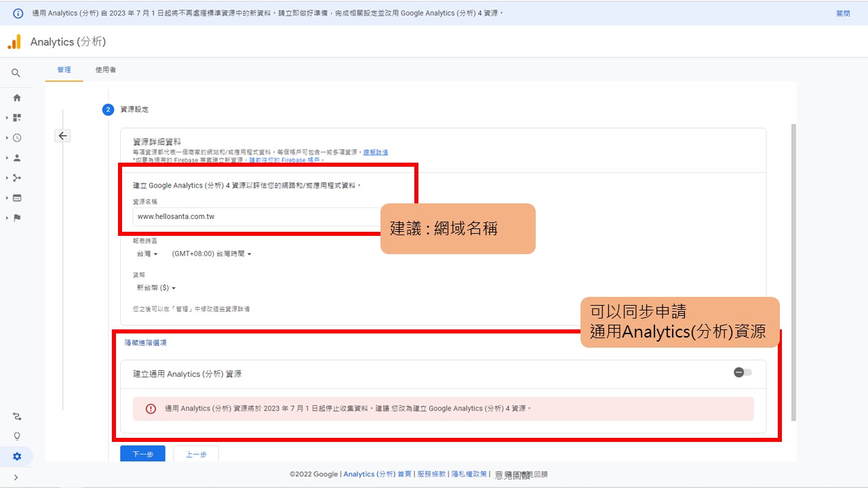
Task: Expand the Customization section arrow
Action: point(7,118)
